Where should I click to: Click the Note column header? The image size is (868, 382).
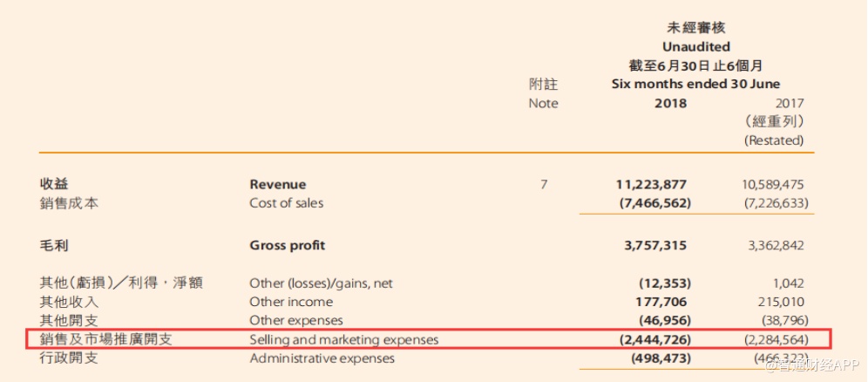543,103
